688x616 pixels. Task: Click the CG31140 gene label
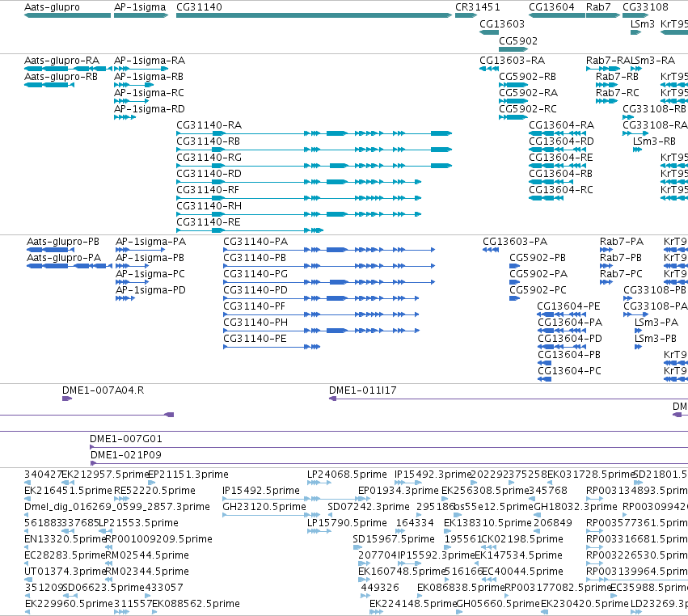tap(199, 7)
